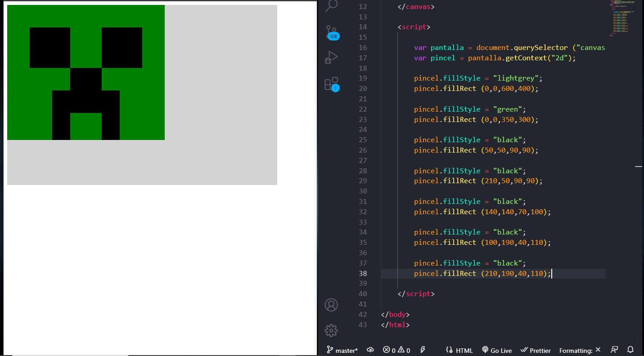This screenshot has height=356, width=644.
Task: Click fillRect (0,0,350,300) on line 23
Action: click(x=491, y=120)
